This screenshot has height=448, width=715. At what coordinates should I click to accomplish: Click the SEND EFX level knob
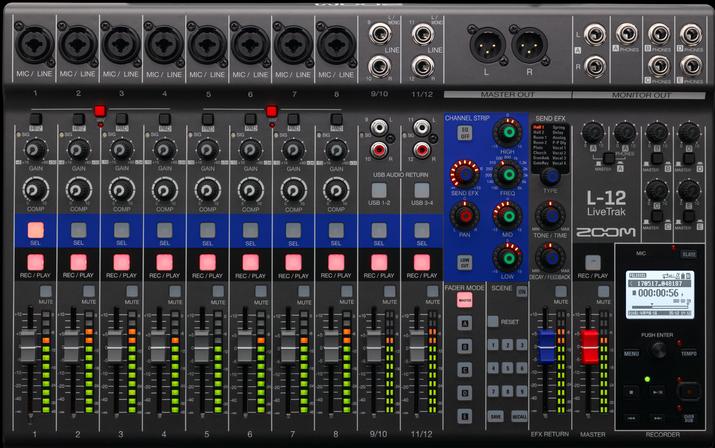pyautogui.click(x=466, y=174)
